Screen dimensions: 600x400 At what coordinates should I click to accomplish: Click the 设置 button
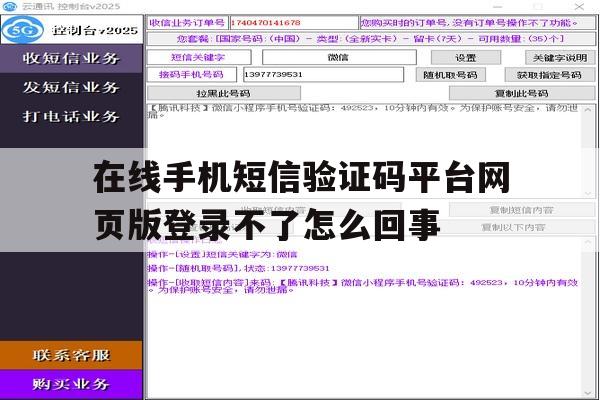[466, 58]
